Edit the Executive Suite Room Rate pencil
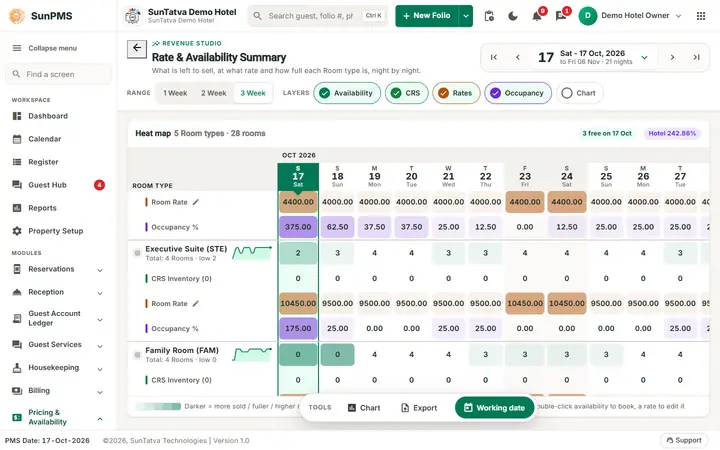This screenshot has height=450, width=720. pos(196,304)
